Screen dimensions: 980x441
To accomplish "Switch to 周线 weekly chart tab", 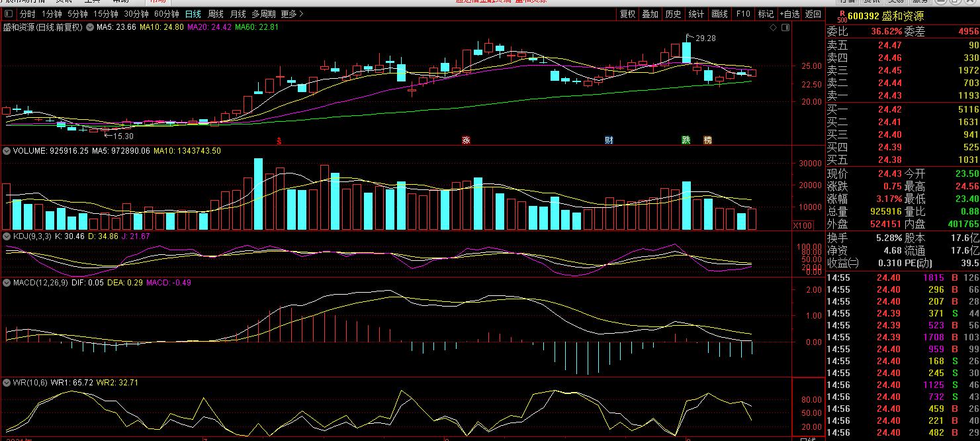I will click(216, 14).
